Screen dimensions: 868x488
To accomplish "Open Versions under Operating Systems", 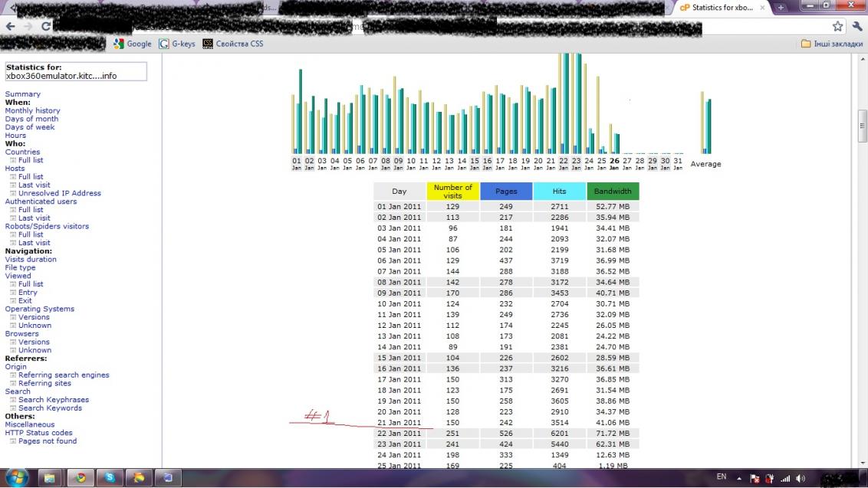I will coord(34,318).
